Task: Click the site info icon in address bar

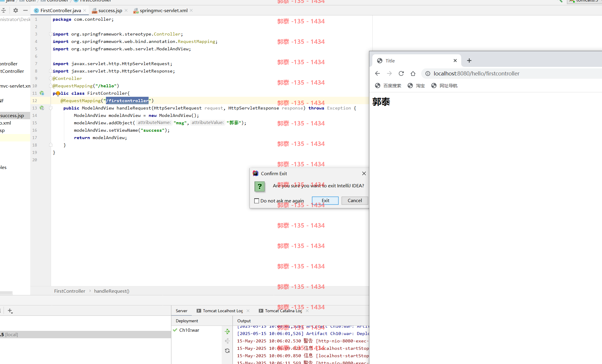Action: [428, 73]
